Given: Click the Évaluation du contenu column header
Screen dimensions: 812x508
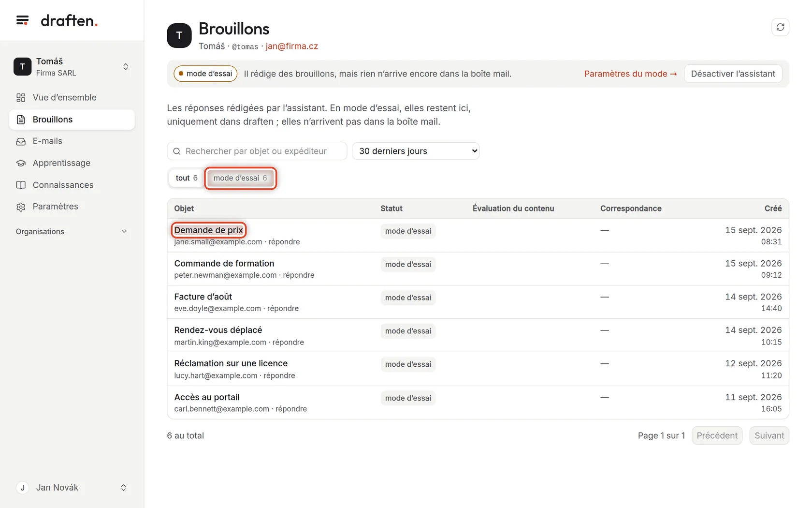Looking at the screenshot, I should (513, 209).
